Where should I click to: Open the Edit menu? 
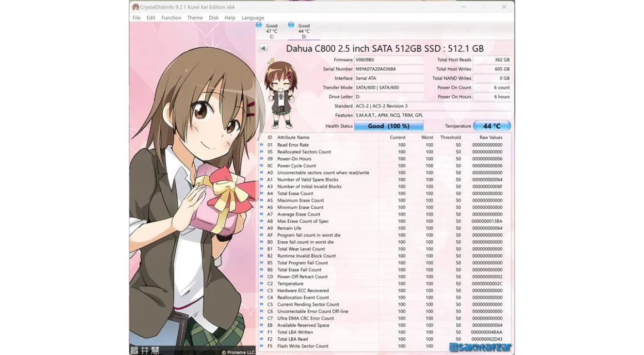(151, 18)
